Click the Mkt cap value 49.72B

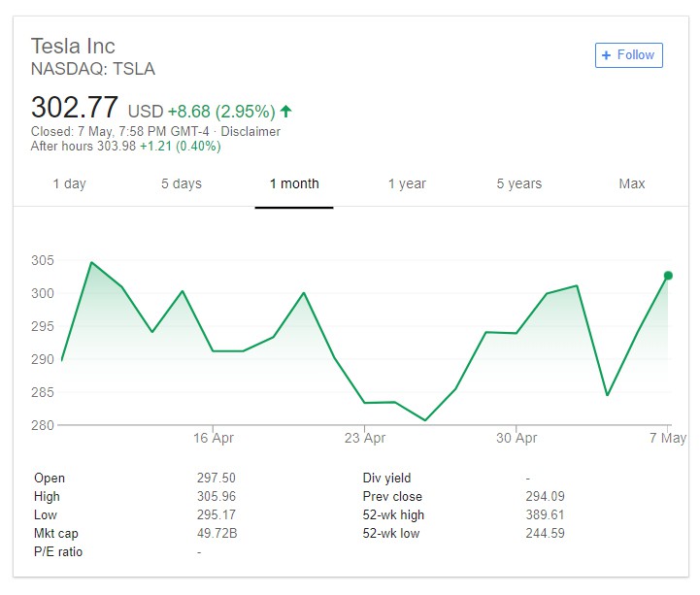216,534
